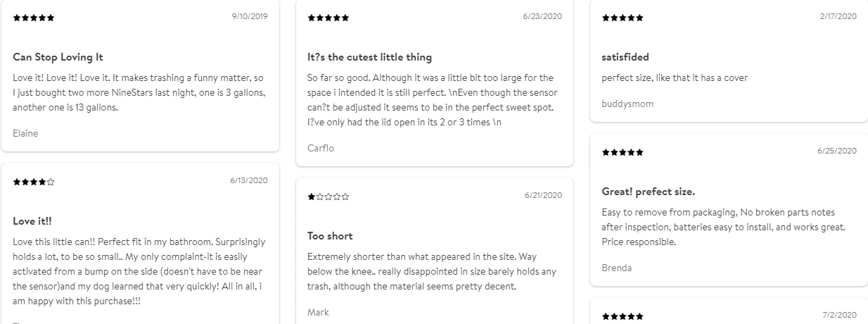Click the star rating on Carflo's review
Viewport: 868px width, 324px height.
pyautogui.click(x=328, y=18)
